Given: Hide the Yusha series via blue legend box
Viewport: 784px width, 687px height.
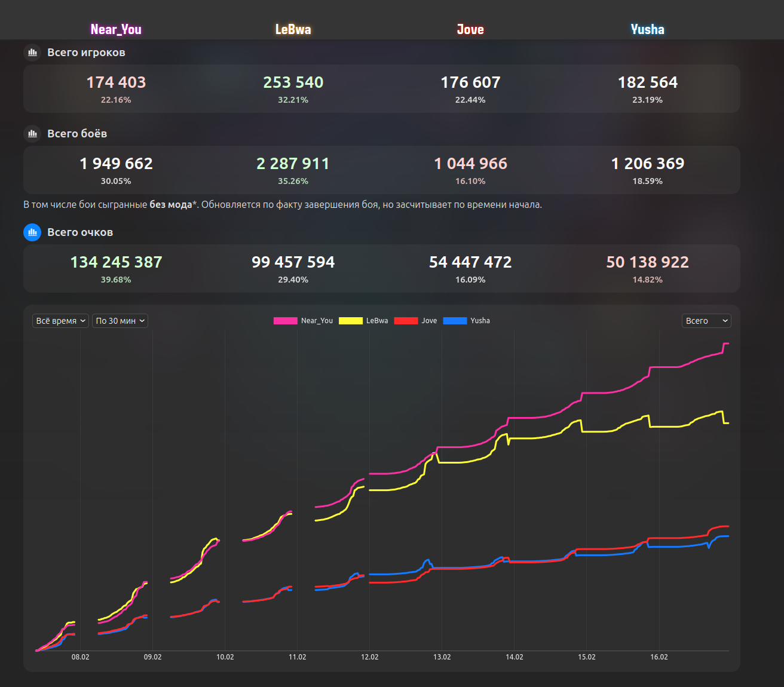Looking at the screenshot, I should pyautogui.click(x=455, y=321).
